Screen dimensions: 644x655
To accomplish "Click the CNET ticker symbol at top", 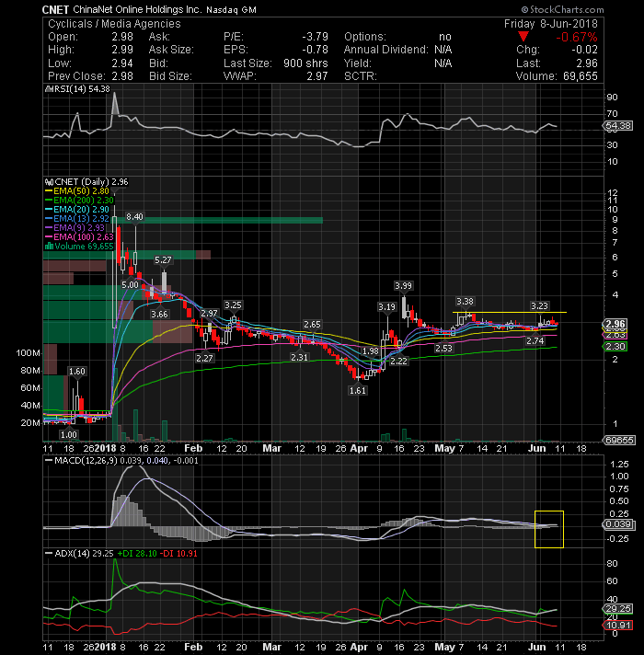I will 55,9.
